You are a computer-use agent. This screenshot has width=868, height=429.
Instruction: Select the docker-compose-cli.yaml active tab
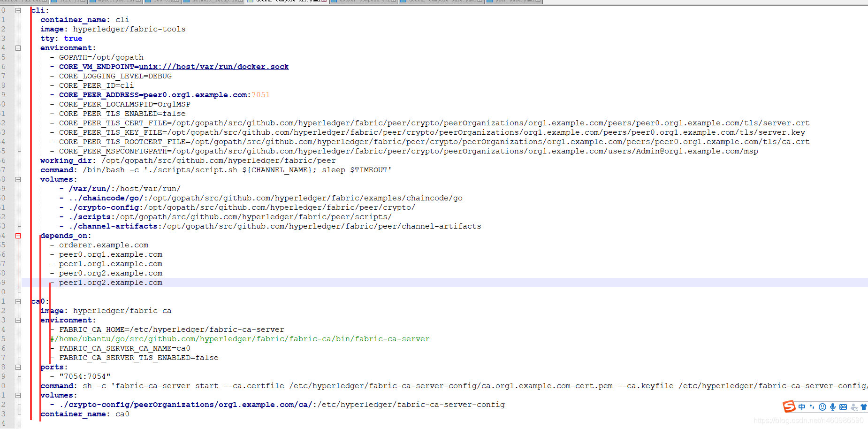point(287,1)
